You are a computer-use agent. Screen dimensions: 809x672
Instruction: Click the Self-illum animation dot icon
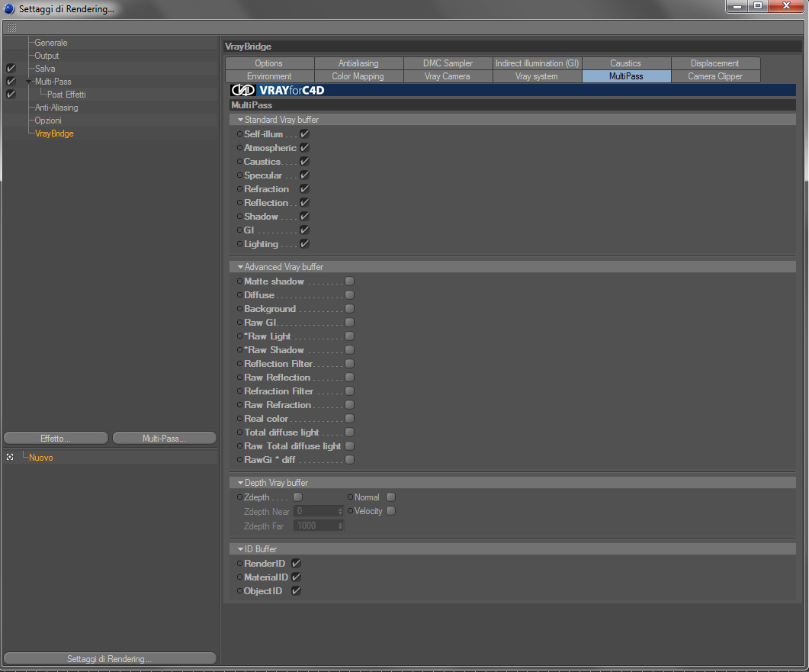pos(239,133)
